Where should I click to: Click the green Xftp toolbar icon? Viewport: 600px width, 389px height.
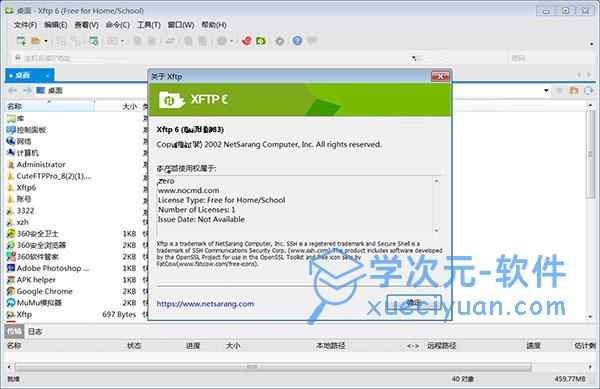click(261, 41)
